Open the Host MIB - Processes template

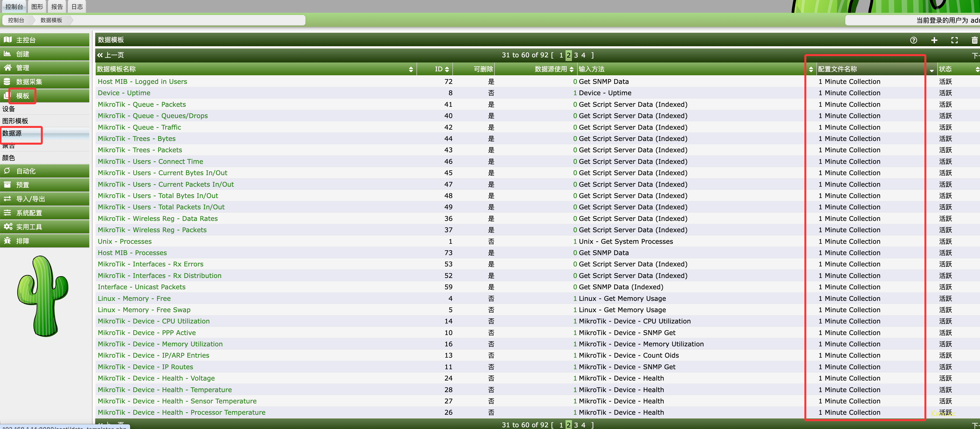pos(132,253)
